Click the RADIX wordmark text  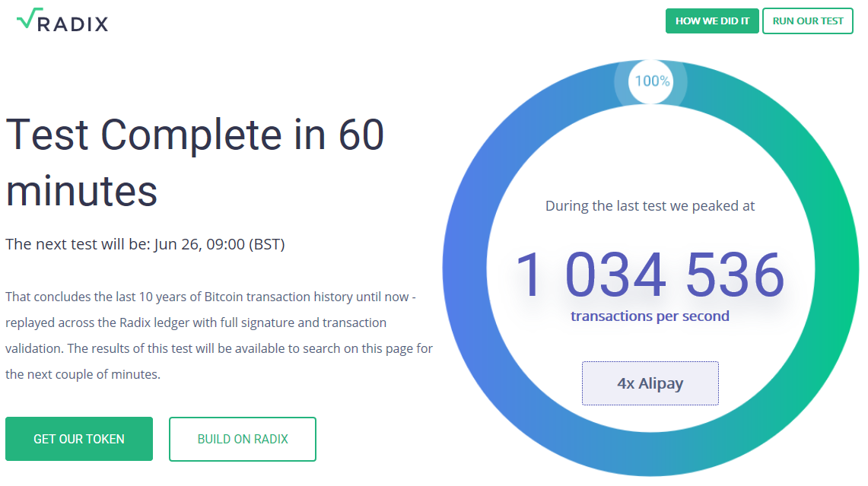pos(72,24)
